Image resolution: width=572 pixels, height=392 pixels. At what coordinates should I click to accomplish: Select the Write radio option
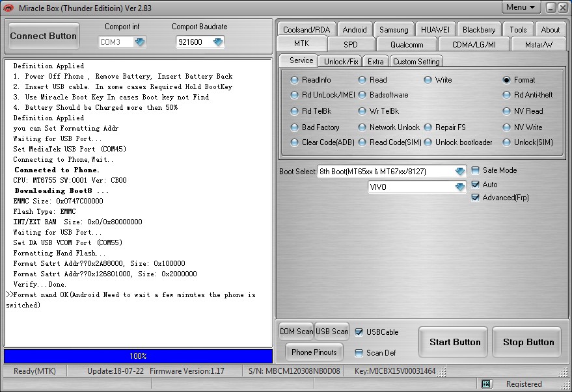pyautogui.click(x=428, y=80)
